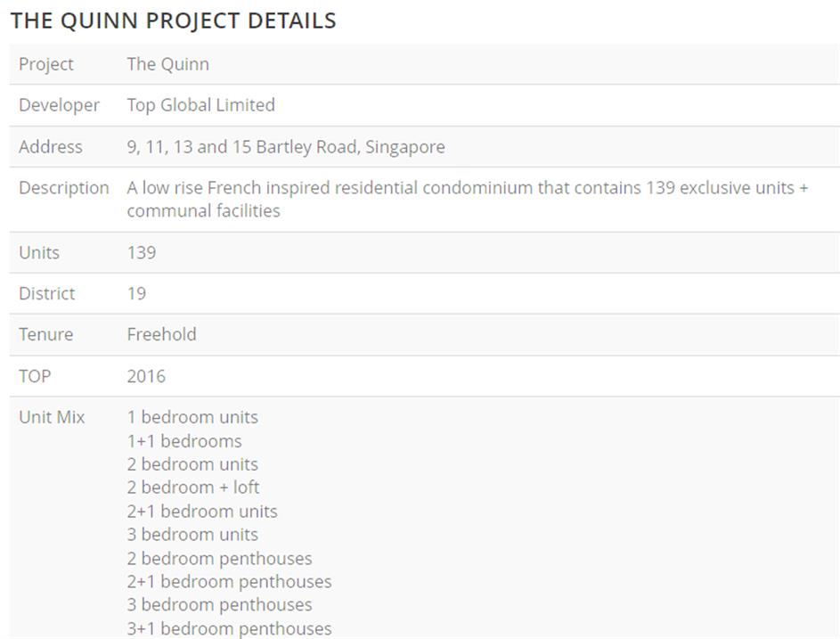Click the 'Address' row label

pos(50,147)
